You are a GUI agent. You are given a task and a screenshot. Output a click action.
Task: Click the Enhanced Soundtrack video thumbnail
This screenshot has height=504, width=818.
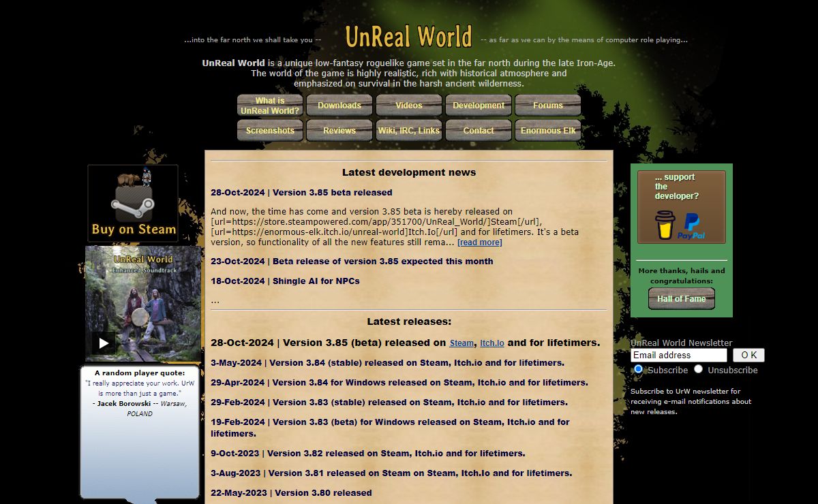tap(143, 304)
